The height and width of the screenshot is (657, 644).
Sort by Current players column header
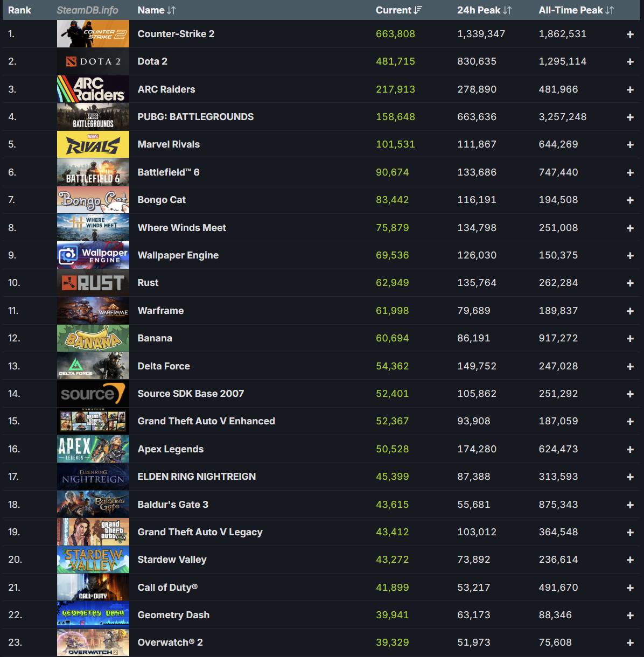(399, 10)
